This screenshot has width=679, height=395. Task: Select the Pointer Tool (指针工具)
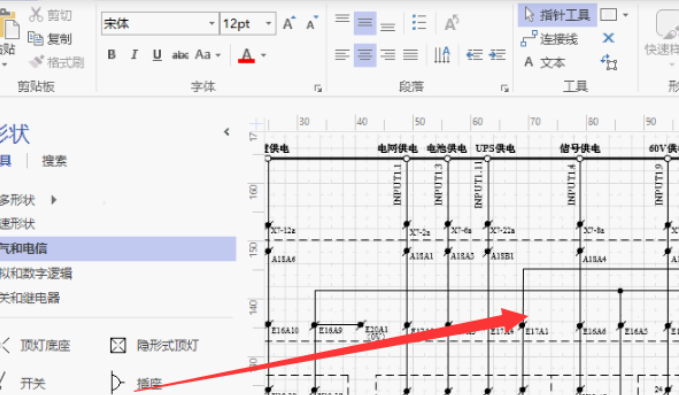coord(557,15)
